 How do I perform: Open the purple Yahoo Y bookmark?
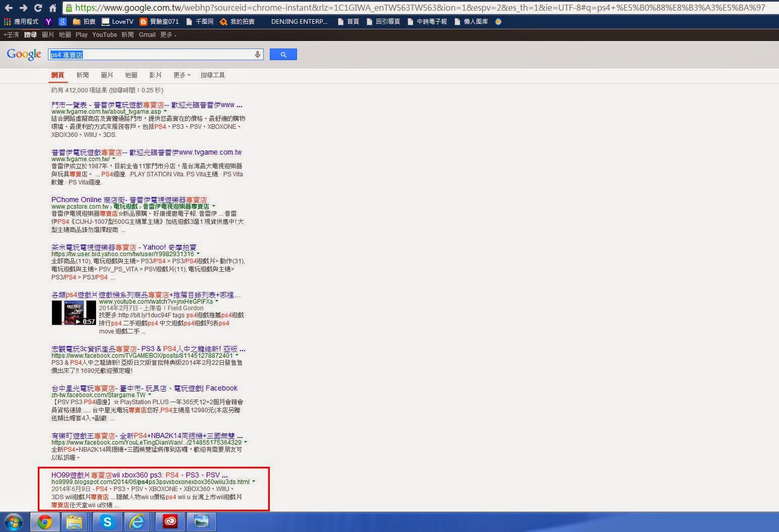(48, 22)
